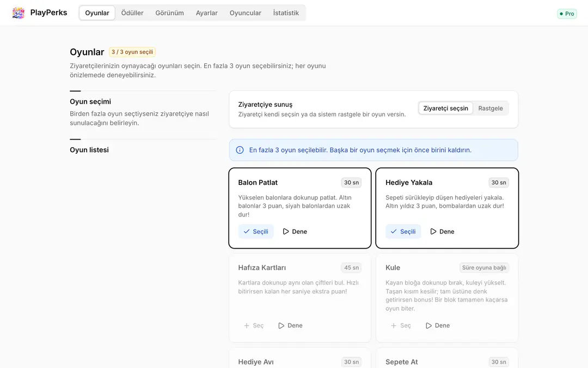Image resolution: width=588 pixels, height=368 pixels.
Task: Click the PlayPerks brand name
Action: [49, 13]
